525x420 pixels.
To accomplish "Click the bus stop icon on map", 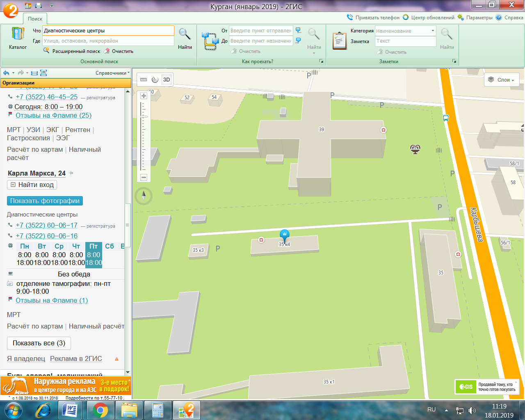I will 446,118.
